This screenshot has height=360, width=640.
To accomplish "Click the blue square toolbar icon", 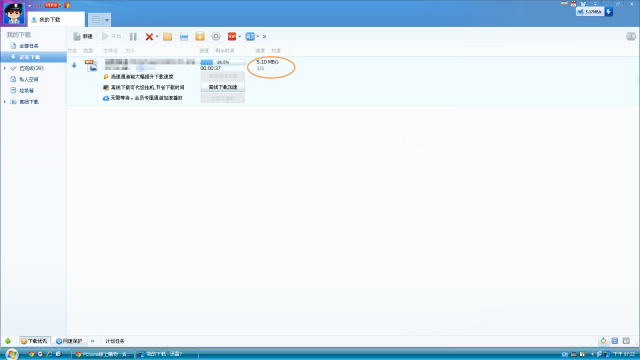I will click(250, 36).
